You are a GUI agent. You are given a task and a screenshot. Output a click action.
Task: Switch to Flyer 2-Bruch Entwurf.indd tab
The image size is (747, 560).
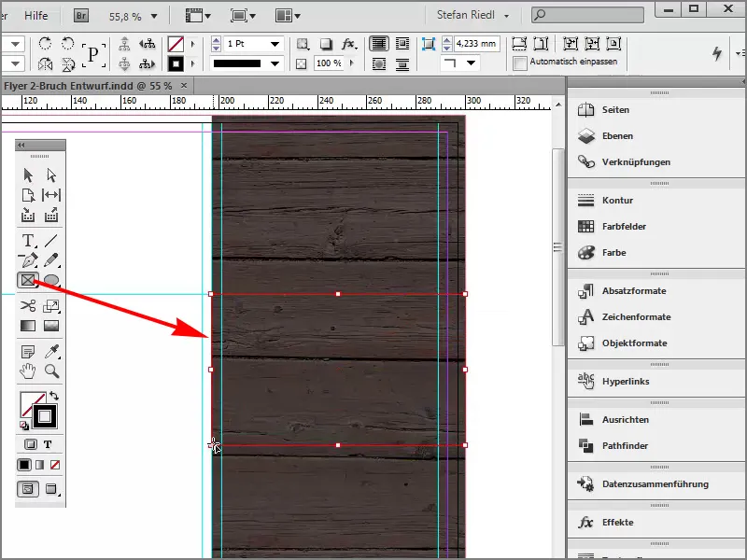tap(88, 86)
